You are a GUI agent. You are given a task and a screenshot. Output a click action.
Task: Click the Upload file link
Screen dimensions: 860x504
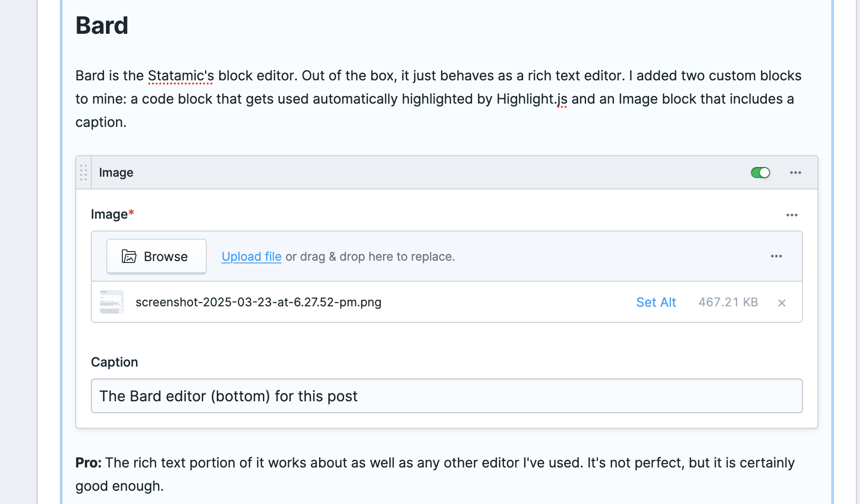(x=252, y=257)
